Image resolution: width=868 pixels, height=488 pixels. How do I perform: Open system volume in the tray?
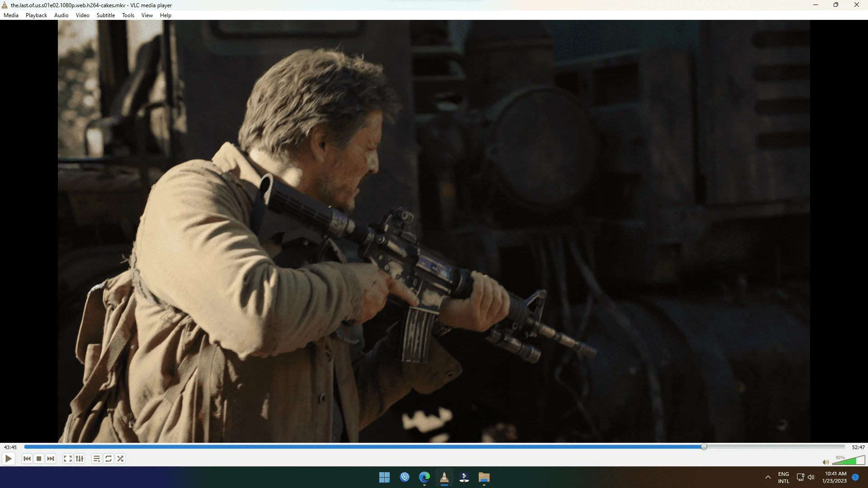click(811, 477)
